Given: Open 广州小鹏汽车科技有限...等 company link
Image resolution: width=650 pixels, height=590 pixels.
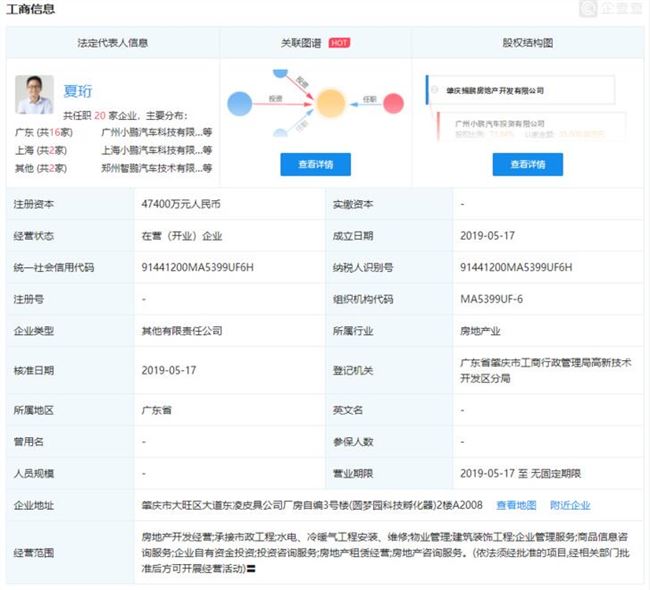Looking at the screenshot, I should click(157, 132).
